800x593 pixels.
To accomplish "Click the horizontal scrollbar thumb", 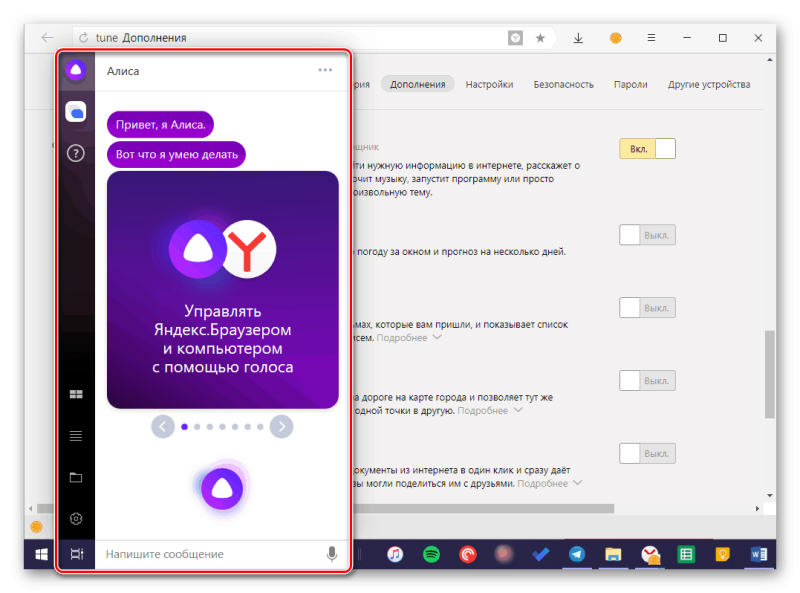I will point(327,509).
